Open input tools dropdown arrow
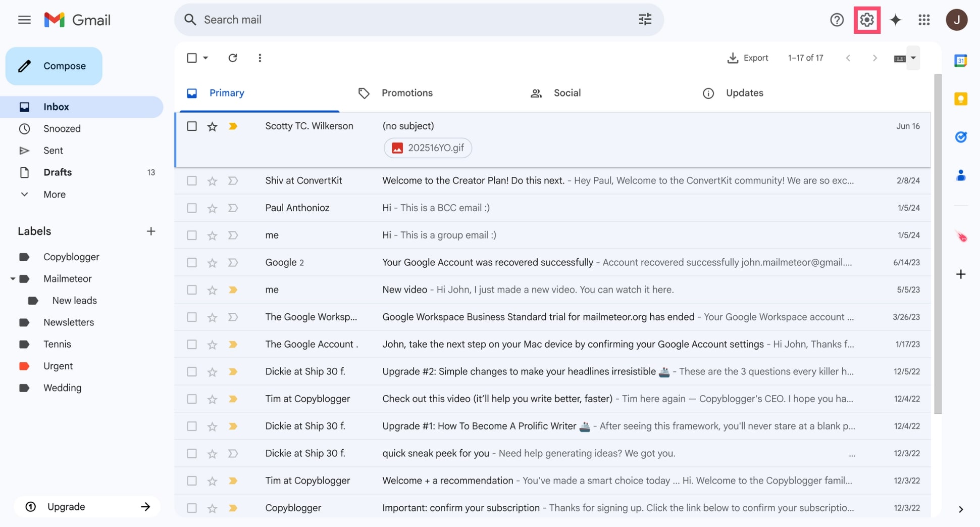 [x=913, y=58]
